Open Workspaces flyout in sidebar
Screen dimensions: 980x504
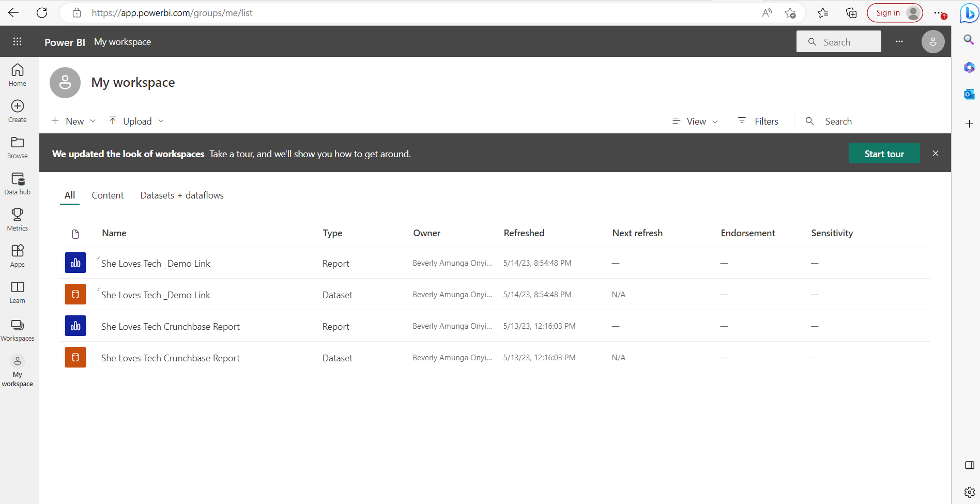coord(17,330)
